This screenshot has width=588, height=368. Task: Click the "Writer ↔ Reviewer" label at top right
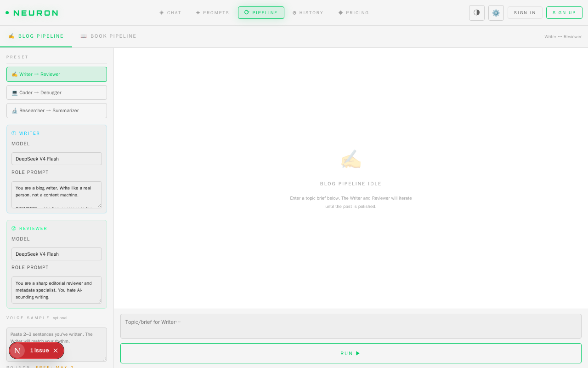tap(563, 37)
